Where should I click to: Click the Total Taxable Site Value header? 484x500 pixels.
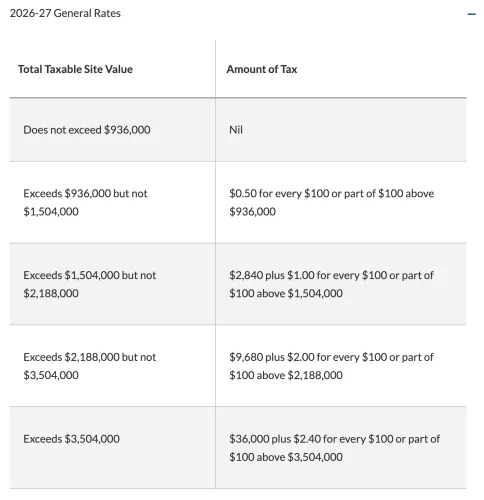tap(75, 69)
